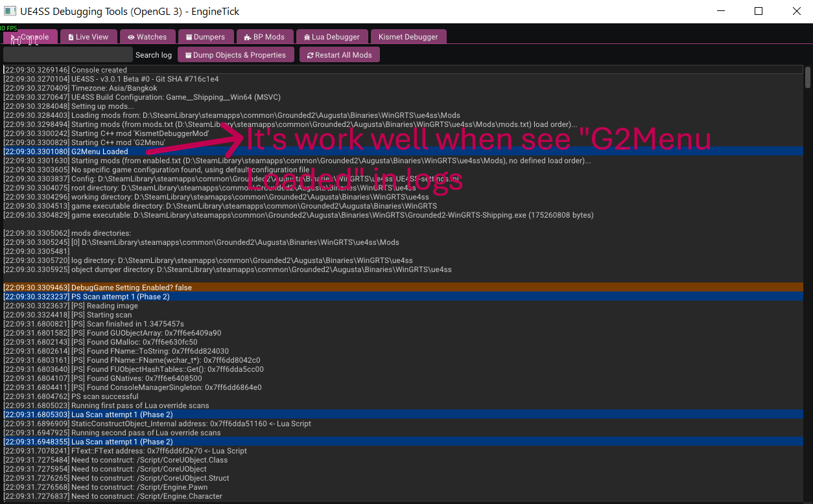Click Dump Objects & Properties button
The image size is (813, 504).
click(236, 55)
